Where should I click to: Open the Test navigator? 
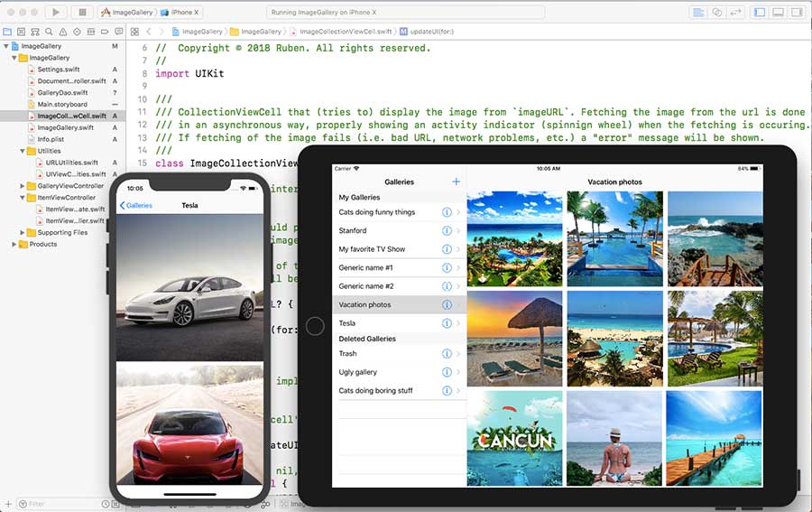78,32
